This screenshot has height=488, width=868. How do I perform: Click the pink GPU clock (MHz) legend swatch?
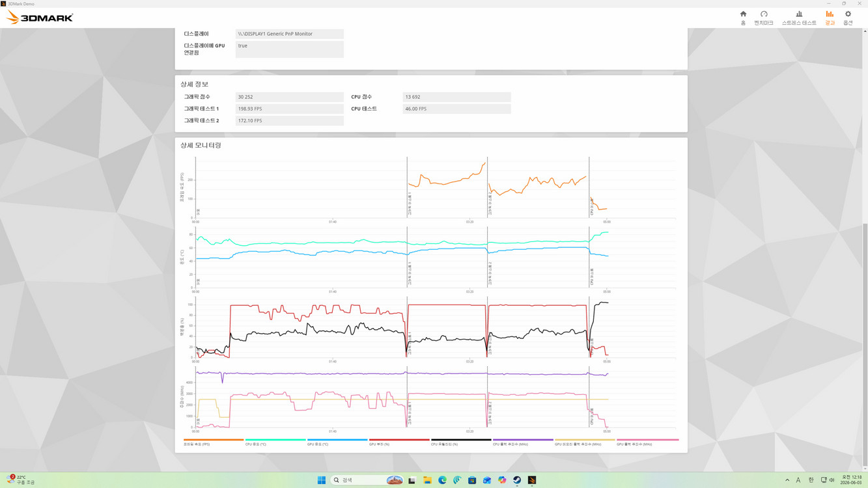[647, 440]
